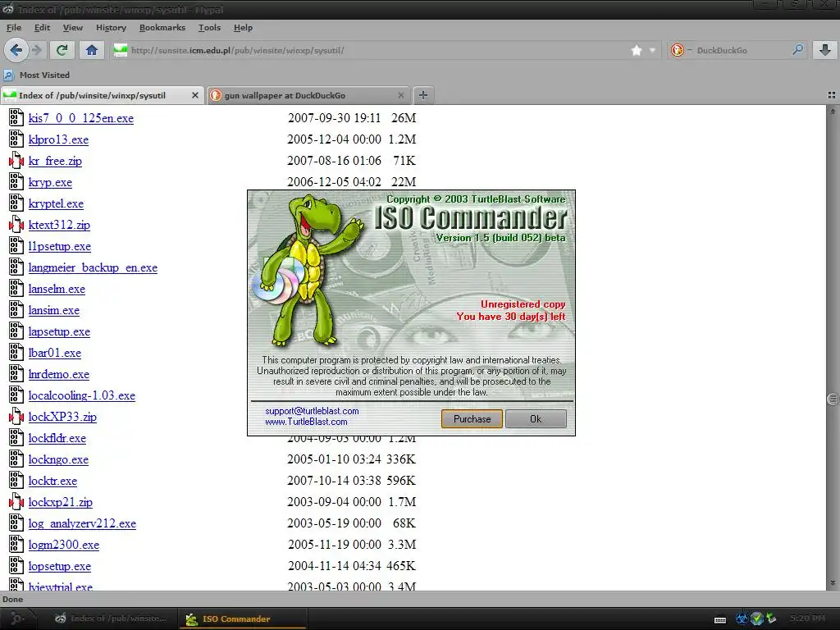Click the search magnifier icon
This screenshot has width=840, height=630.
(797, 50)
